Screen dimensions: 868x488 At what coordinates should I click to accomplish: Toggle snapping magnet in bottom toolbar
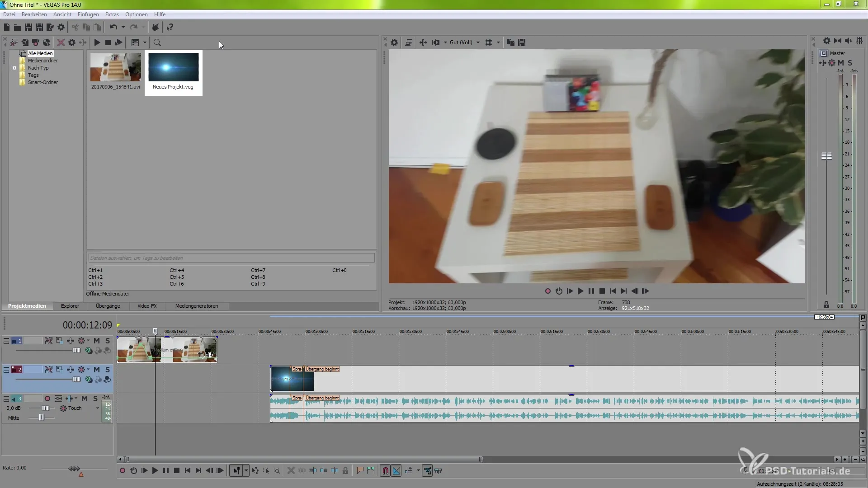click(386, 471)
